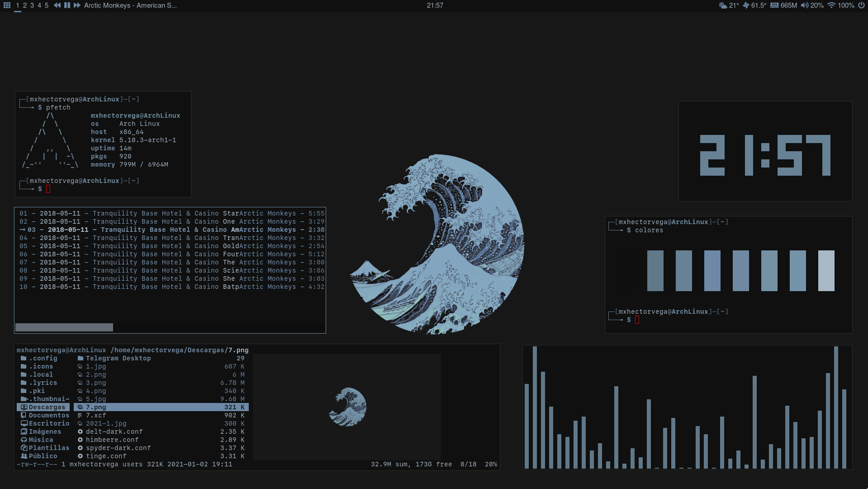Click gear icon beside tinge.conf
This screenshot has width=868, height=489.
pyautogui.click(x=80, y=456)
